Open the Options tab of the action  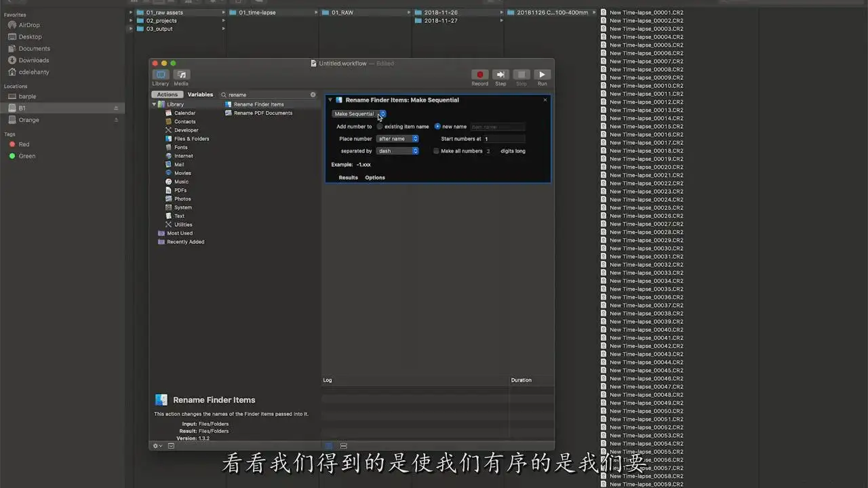pyautogui.click(x=375, y=178)
